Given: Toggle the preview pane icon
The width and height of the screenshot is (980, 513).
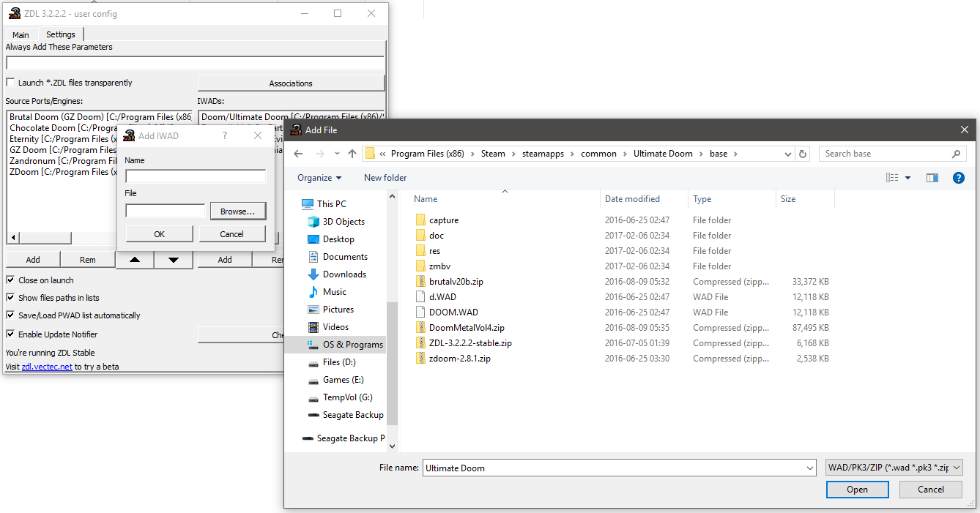Looking at the screenshot, I should [932, 178].
